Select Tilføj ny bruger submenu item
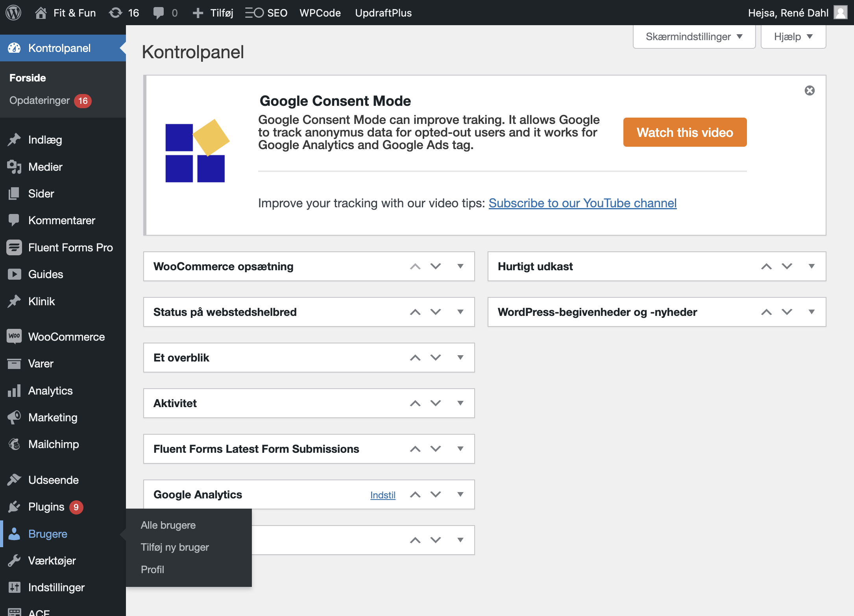The image size is (854, 616). point(175,547)
